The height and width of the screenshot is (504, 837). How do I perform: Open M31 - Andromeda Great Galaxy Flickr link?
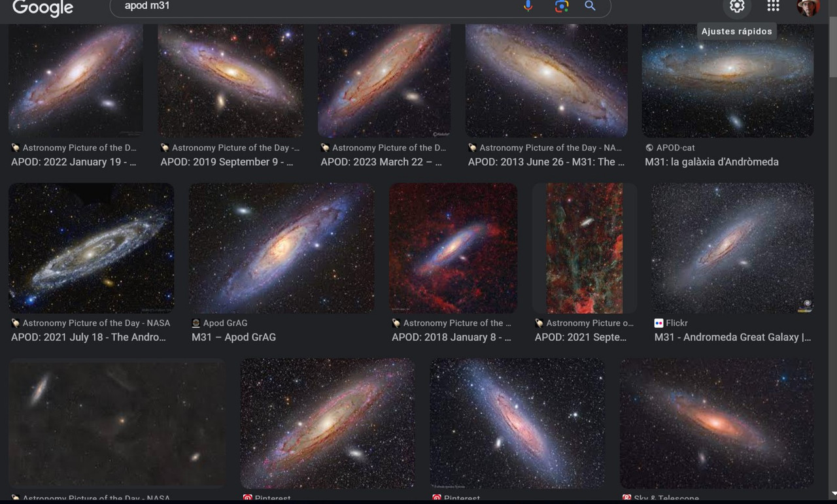click(x=732, y=337)
